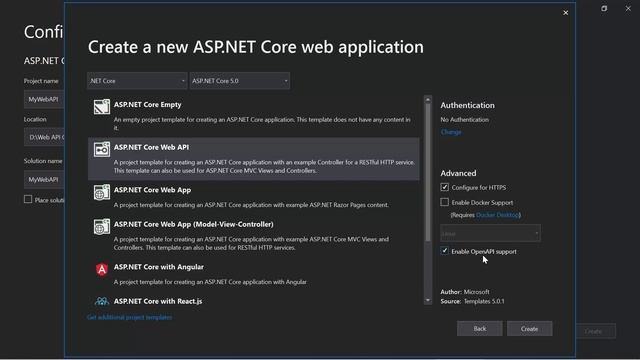Click the ASP.NET Core Web App template icon
This screenshot has width=640, height=360.
coord(102,192)
